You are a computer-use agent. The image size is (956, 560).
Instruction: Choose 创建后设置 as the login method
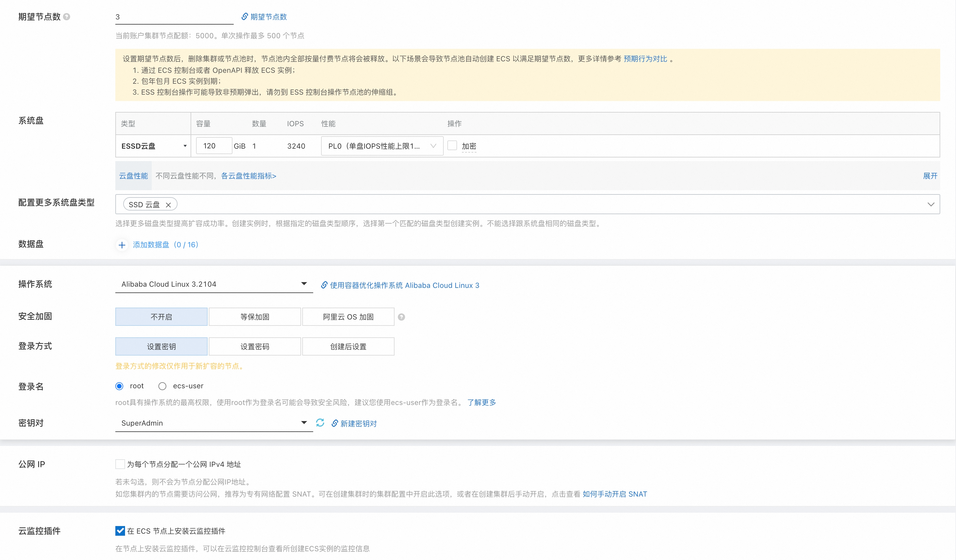(348, 346)
